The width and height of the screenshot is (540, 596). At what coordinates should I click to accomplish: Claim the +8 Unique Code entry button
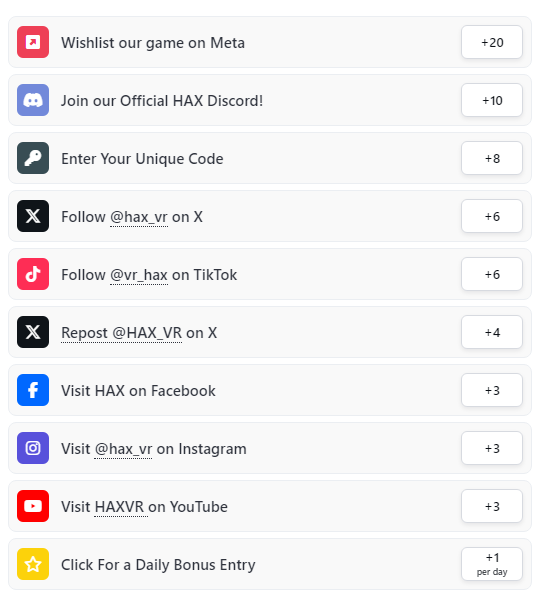pyautogui.click(x=492, y=158)
